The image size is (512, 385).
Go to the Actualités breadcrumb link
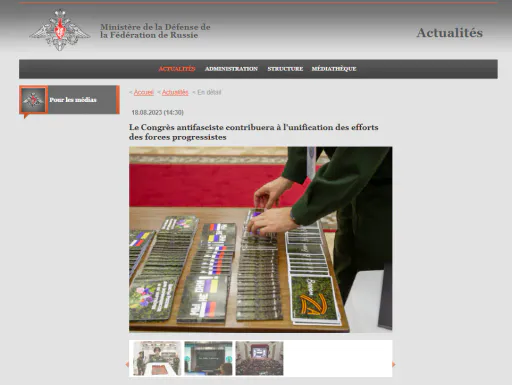pos(175,92)
